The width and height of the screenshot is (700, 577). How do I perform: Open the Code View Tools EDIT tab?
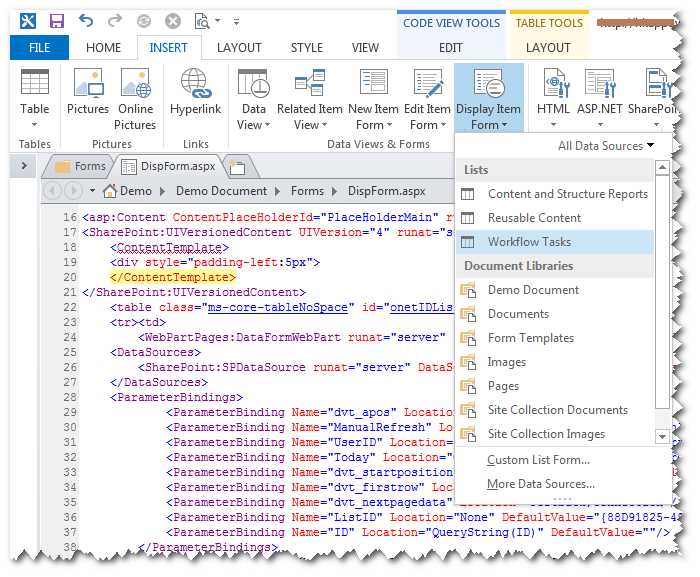pyautogui.click(x=450, y=47)
